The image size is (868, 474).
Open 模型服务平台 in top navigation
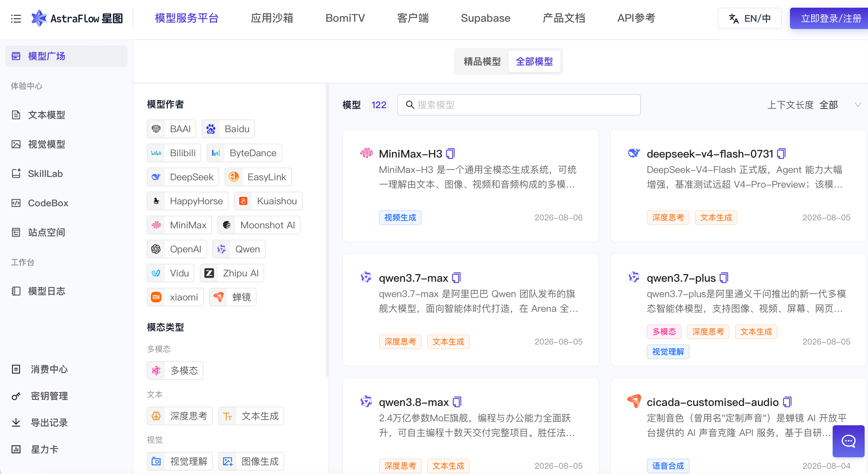click(187, 18)
